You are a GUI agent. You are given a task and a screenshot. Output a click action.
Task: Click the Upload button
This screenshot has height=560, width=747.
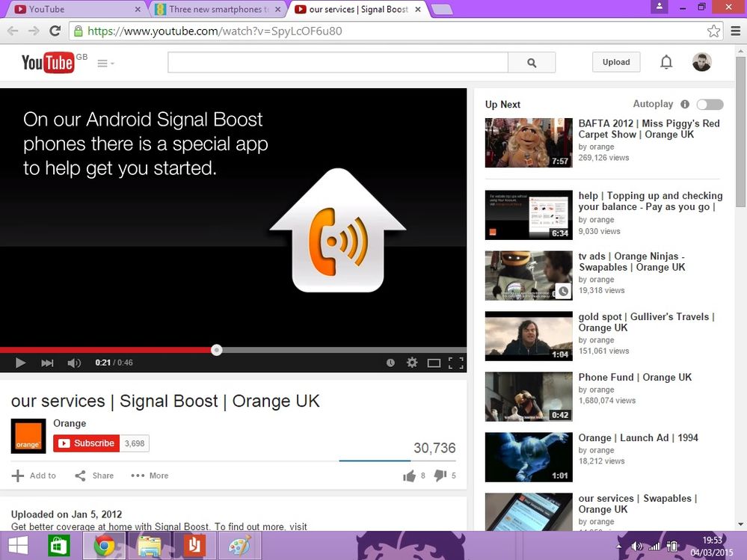615,62
